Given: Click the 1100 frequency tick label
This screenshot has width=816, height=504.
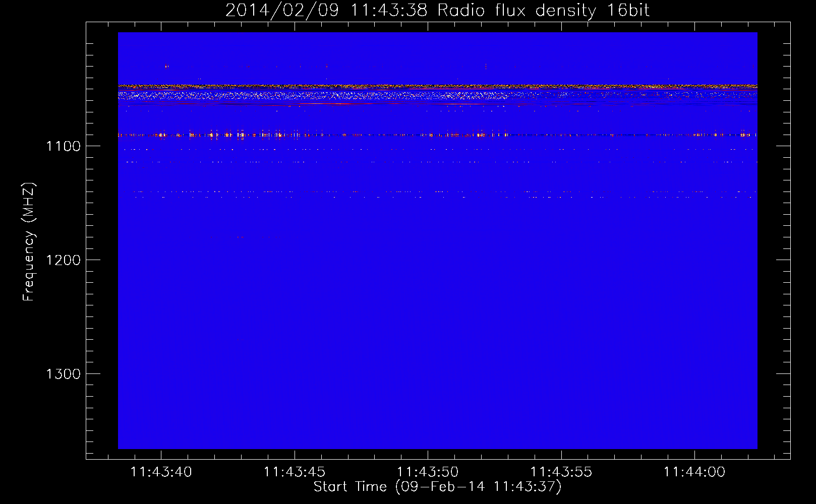Looking at the screenshot, I should click(x=63, y=146).
